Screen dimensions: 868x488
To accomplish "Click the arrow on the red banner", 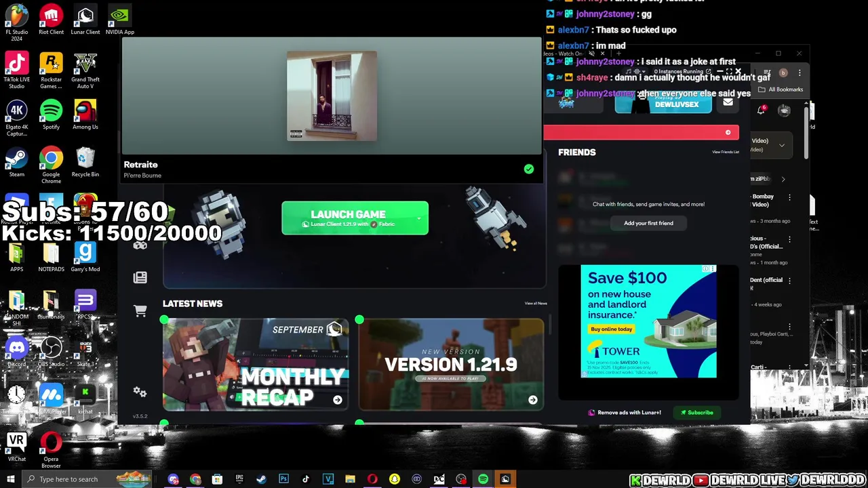I will tap(728, 132).
